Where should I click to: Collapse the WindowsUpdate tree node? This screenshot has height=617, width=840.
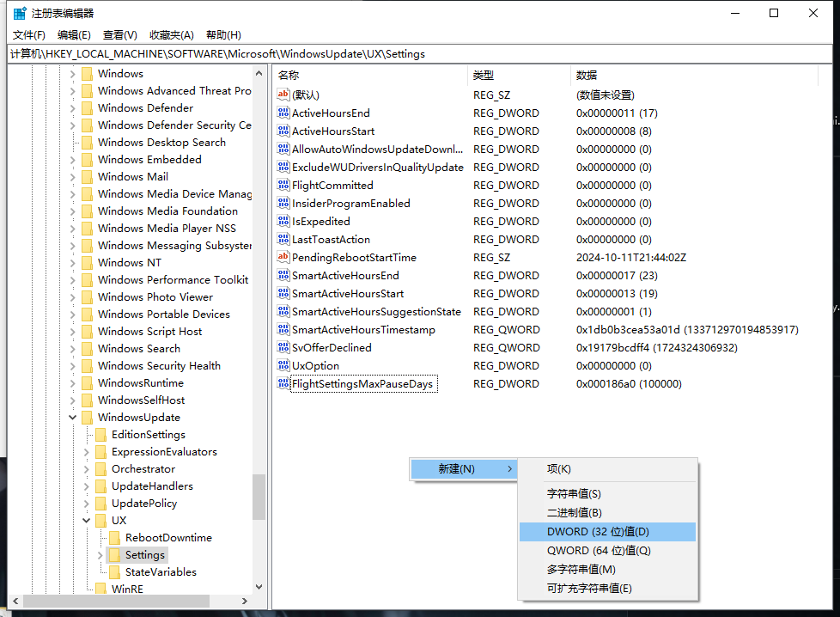point(72,417)
